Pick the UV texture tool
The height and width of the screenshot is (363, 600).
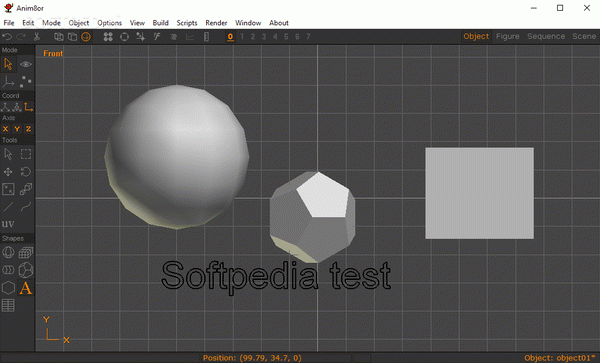click(x=8, y=224)
